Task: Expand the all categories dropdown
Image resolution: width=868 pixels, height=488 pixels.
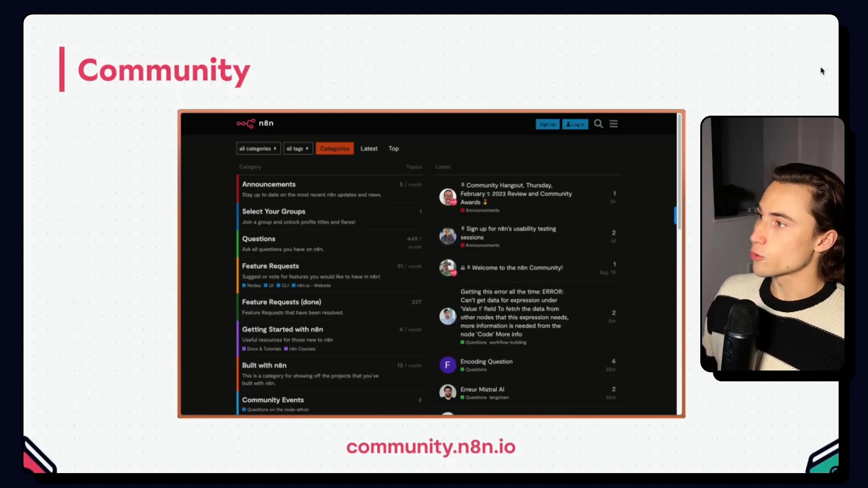Action: [258, 149]
